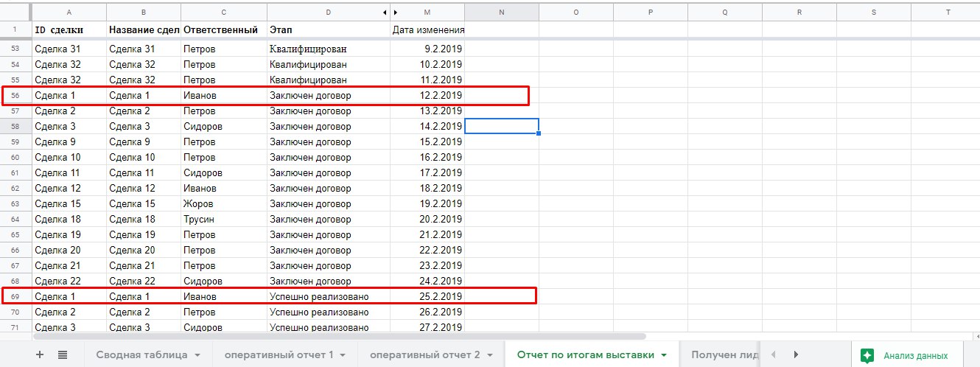This screenshot has height=367, width=980.
Task: Click the horizontal scrollbar
Action: click(x=339, y=336)
